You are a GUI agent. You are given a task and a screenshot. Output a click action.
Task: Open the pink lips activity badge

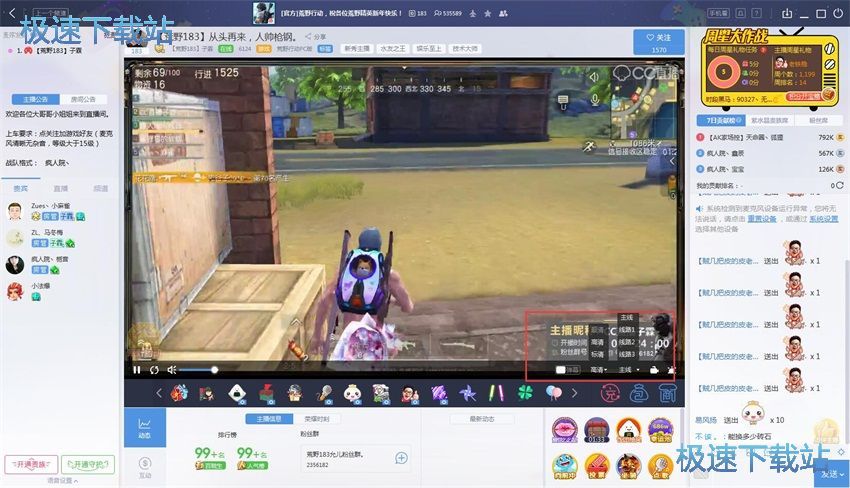564,430
